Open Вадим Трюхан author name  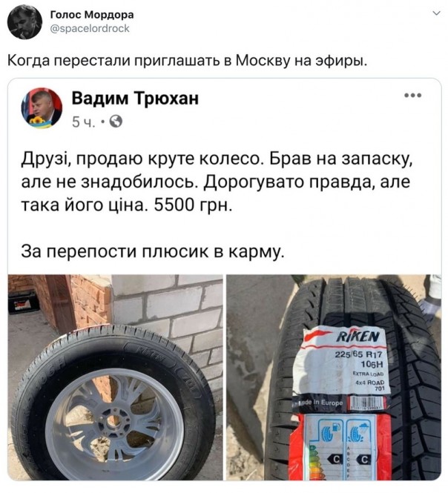(135, 98)
